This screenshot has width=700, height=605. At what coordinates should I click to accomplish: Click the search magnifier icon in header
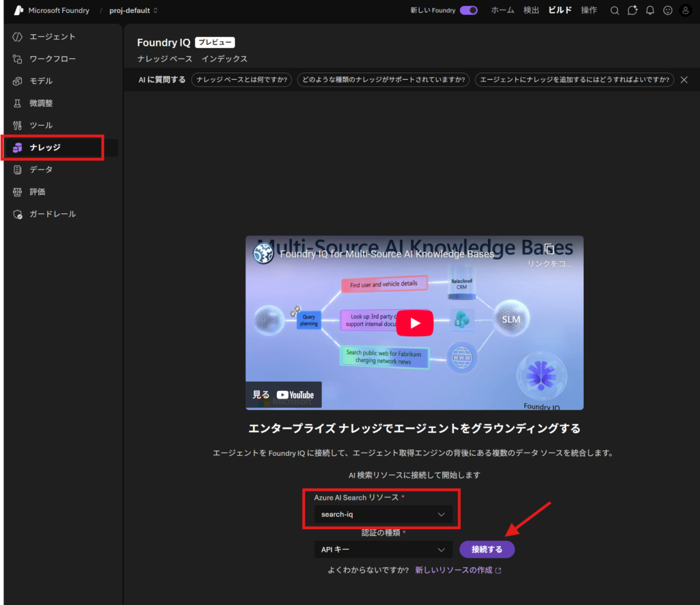click(615, 10)
